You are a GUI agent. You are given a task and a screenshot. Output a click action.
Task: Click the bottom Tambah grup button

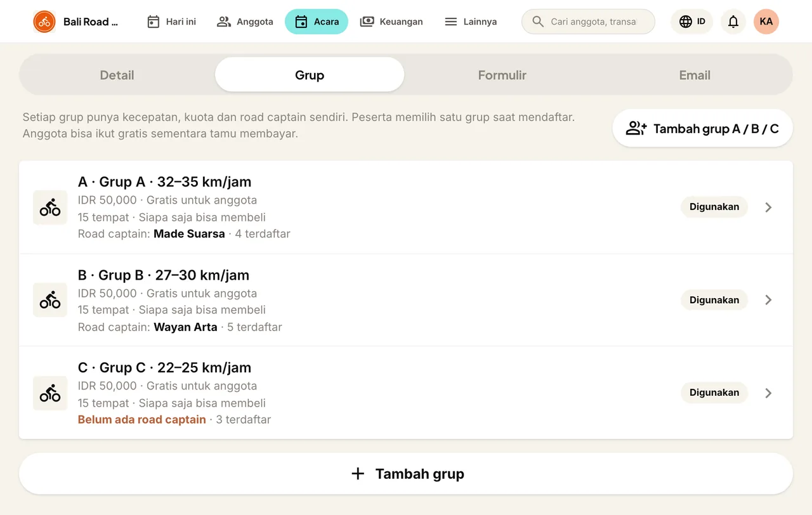406,474
